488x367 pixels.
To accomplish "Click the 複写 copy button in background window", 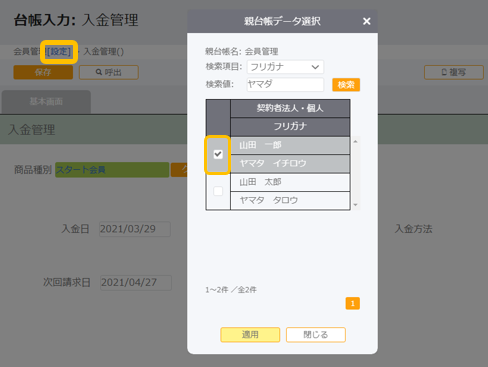I will (454, 72).
